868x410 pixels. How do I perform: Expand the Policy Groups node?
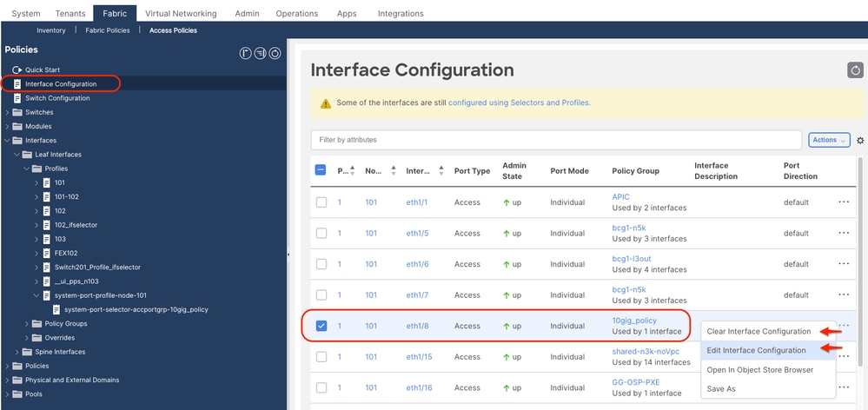tap(27, 324)
